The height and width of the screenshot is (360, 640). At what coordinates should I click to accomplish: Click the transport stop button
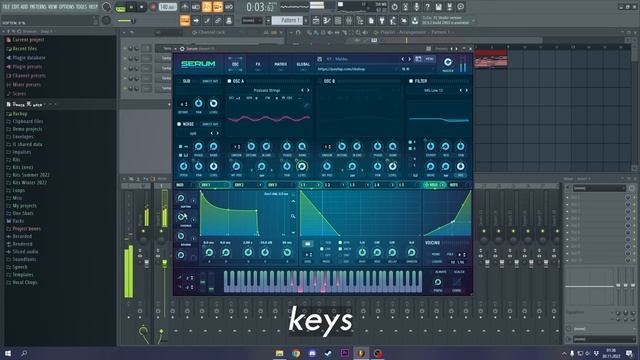tap(142, 7)
